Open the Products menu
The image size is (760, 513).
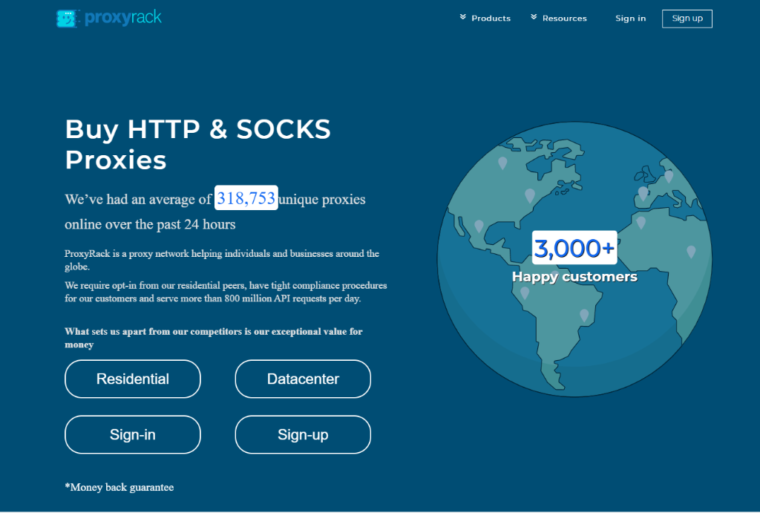click(x=491, y=18)
